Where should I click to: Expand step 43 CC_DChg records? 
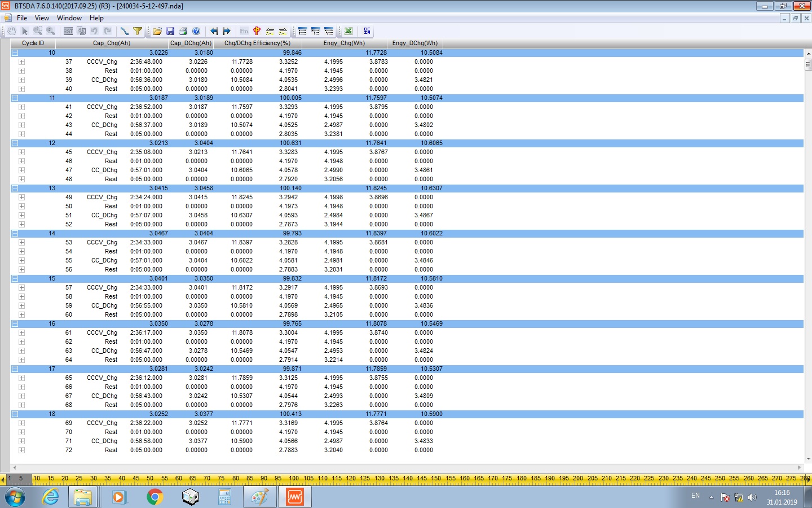pyautogui.click(x=21, y=125)
